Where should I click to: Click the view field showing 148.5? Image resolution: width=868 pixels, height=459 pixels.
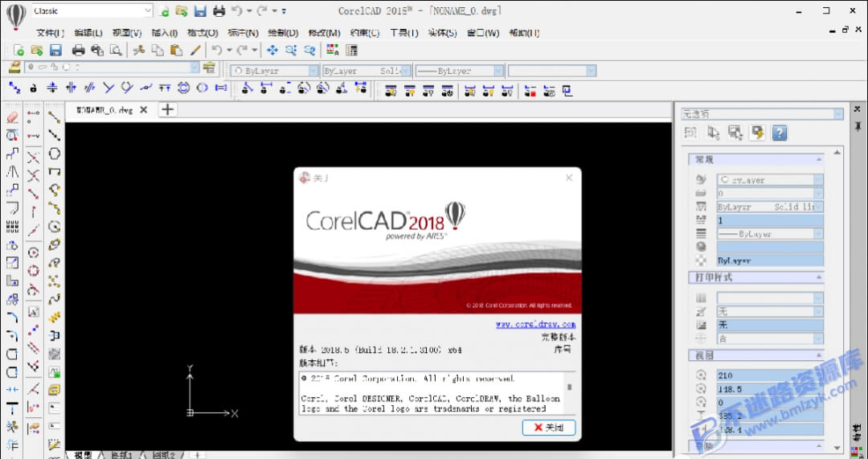[x=770, y=389]
